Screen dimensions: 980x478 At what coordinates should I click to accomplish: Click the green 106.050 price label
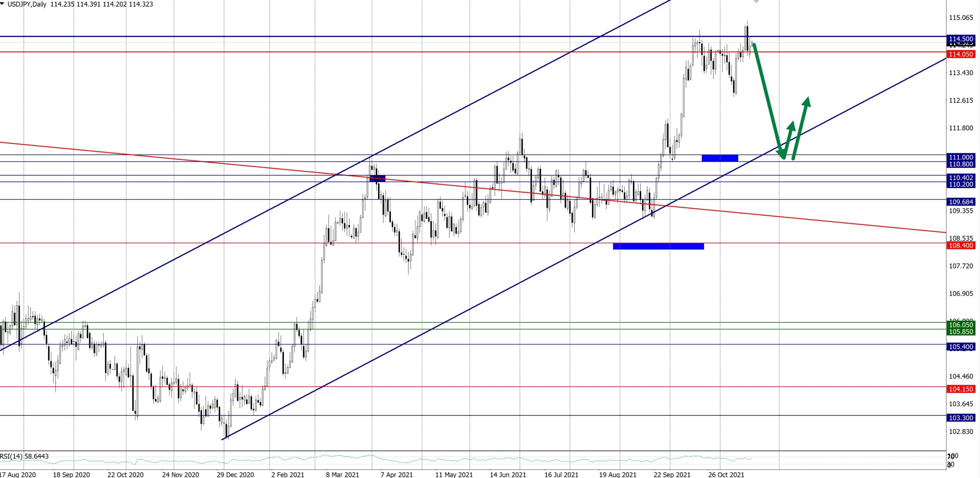[960, 325]
